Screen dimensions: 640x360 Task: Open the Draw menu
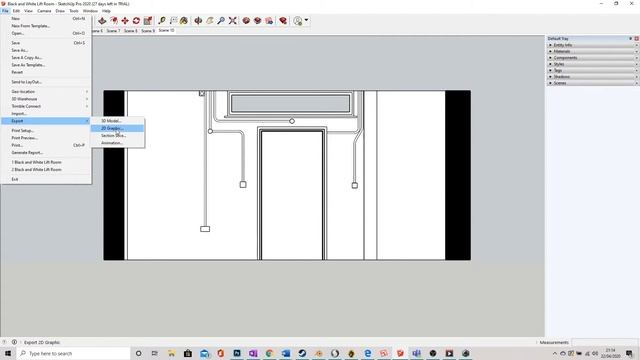60,11
